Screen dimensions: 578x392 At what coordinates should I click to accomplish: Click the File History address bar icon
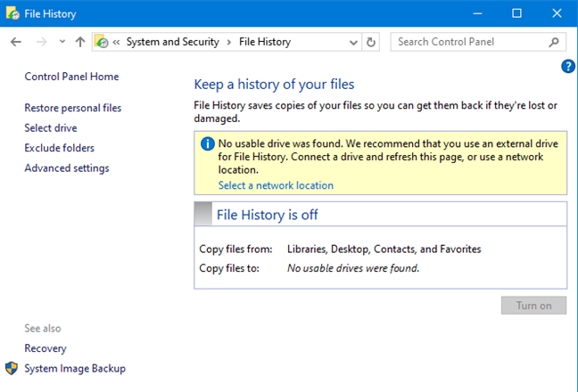pos(102,42)
